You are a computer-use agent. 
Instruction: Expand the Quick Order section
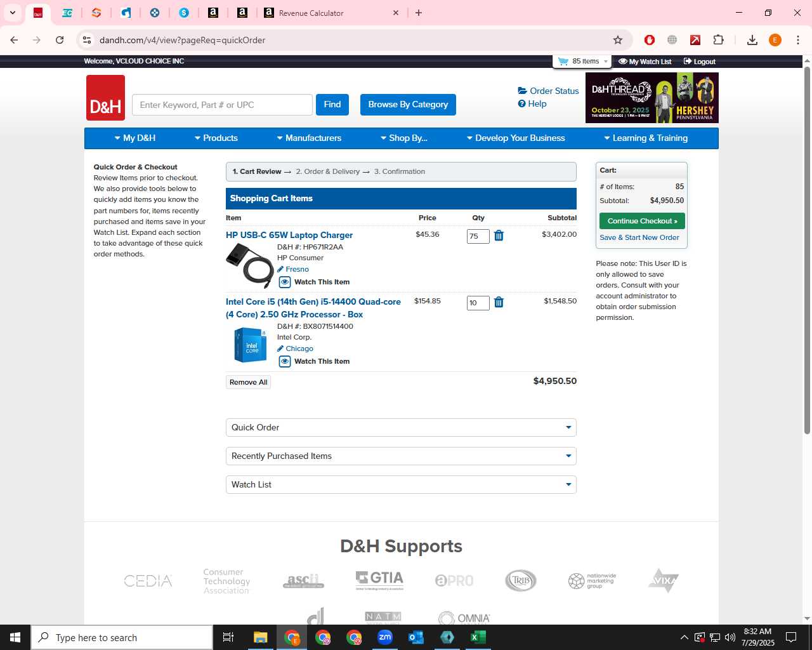click(x=401, y=427)
